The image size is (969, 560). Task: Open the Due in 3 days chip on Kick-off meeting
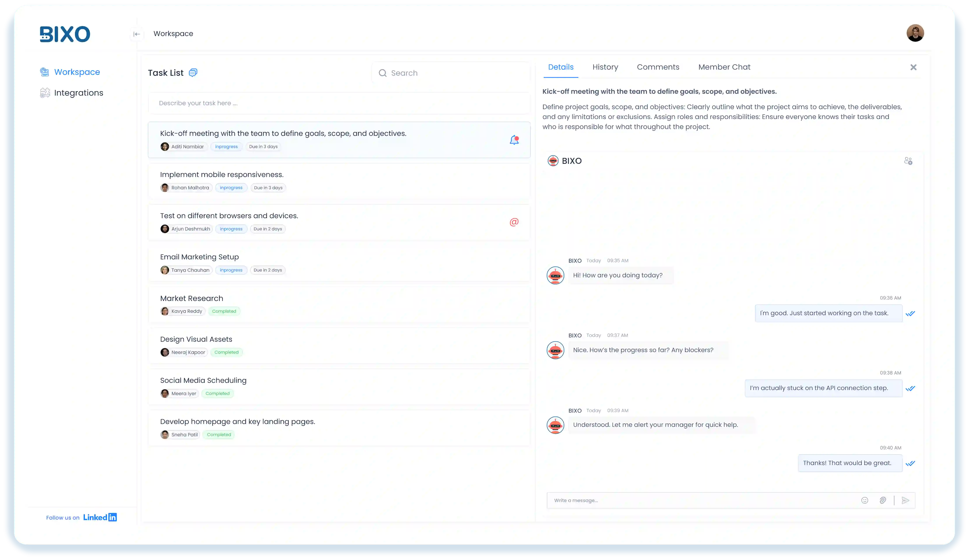tap(263, 146)
